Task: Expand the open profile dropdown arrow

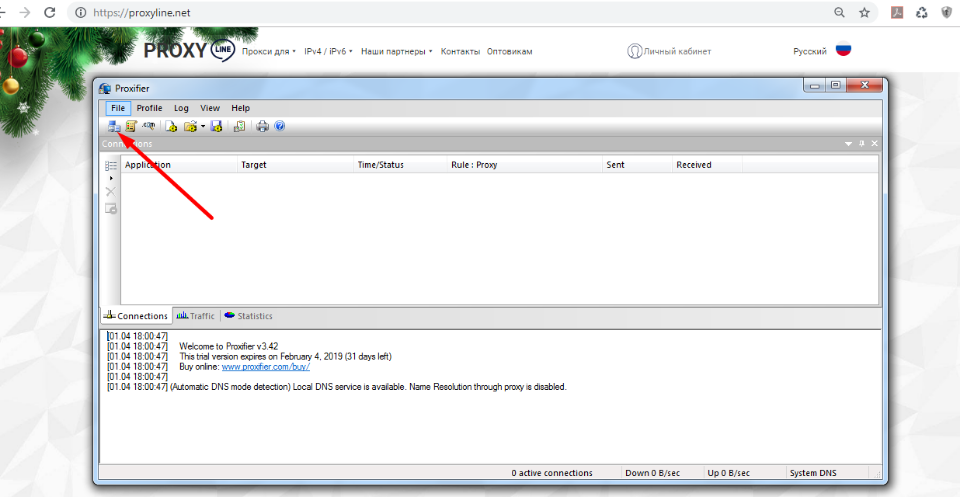Action: coord(203,126)
